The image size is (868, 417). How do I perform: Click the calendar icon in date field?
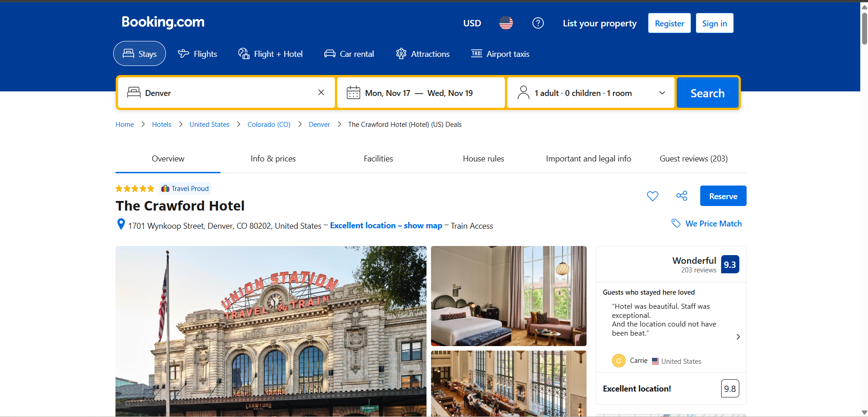tap(353, 93)
